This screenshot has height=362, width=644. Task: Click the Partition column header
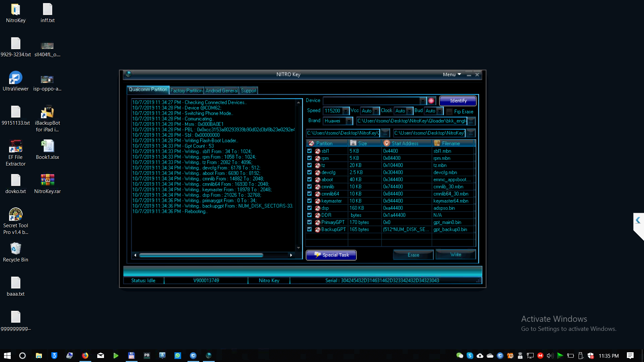tap(327, 143)
